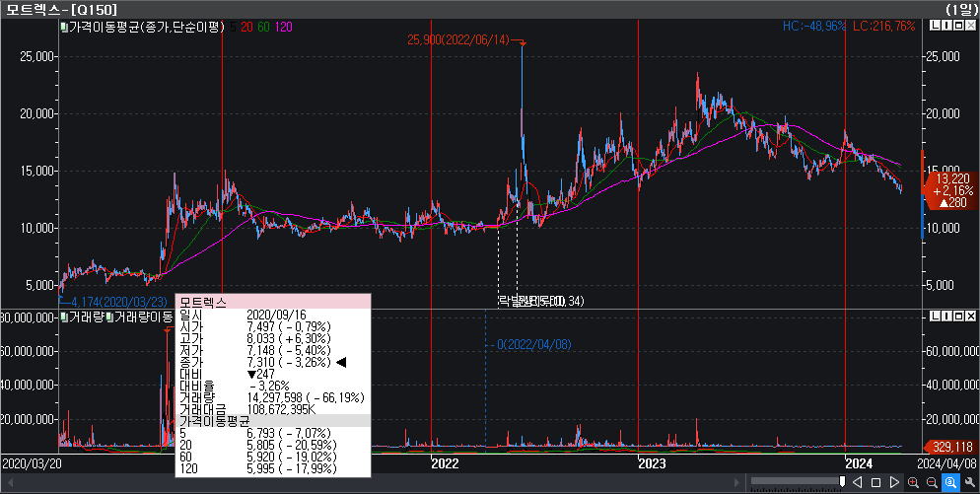Click the price panel 'I' button
This screenshot has height=494, width=980.
pyautogui.click(x=946, y=26)
